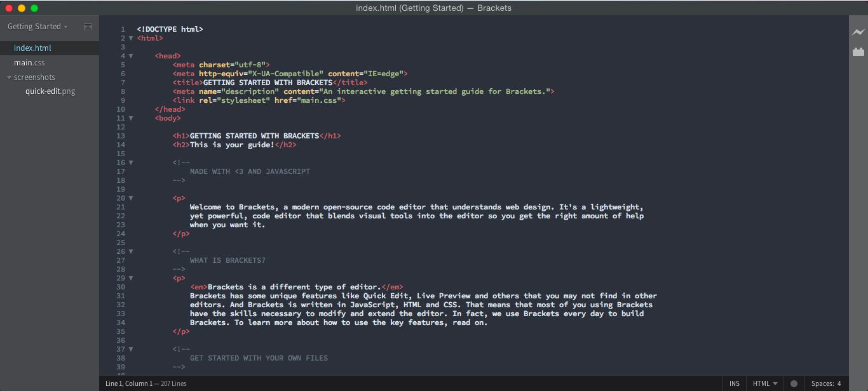Collapse the head section fold arrow at line 4
Image resolution: width=868 pixels, height=391 pixels.
point(131,56)
